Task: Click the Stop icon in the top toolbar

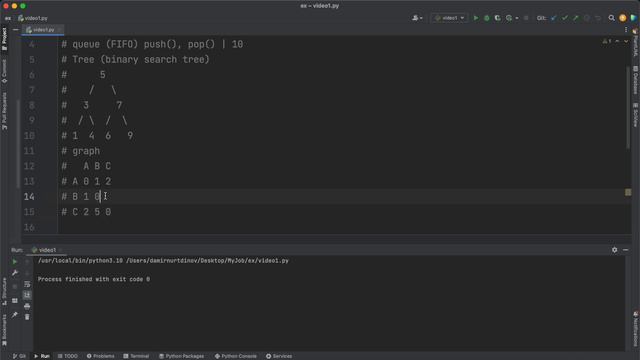Action: (526, 18)
